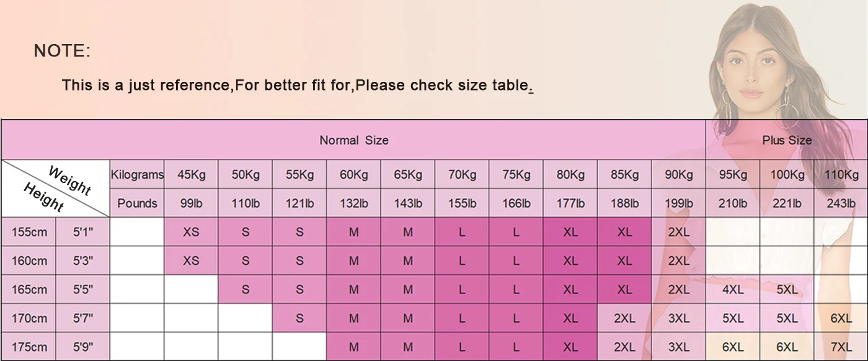
Task: Click the 7XL size cell
Action: pos(841,347)
